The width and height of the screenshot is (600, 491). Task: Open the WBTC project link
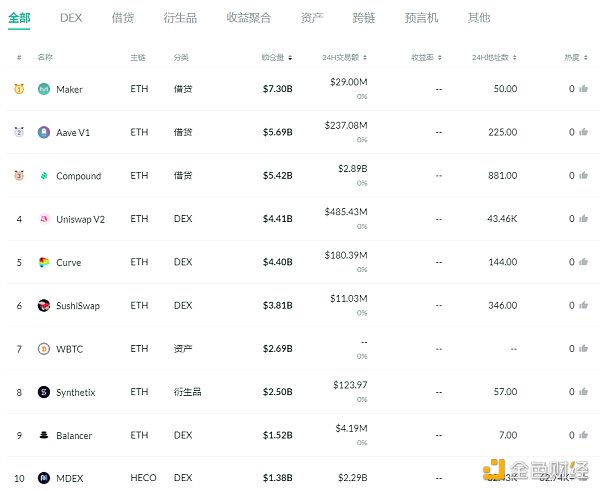tap(70, 349)
